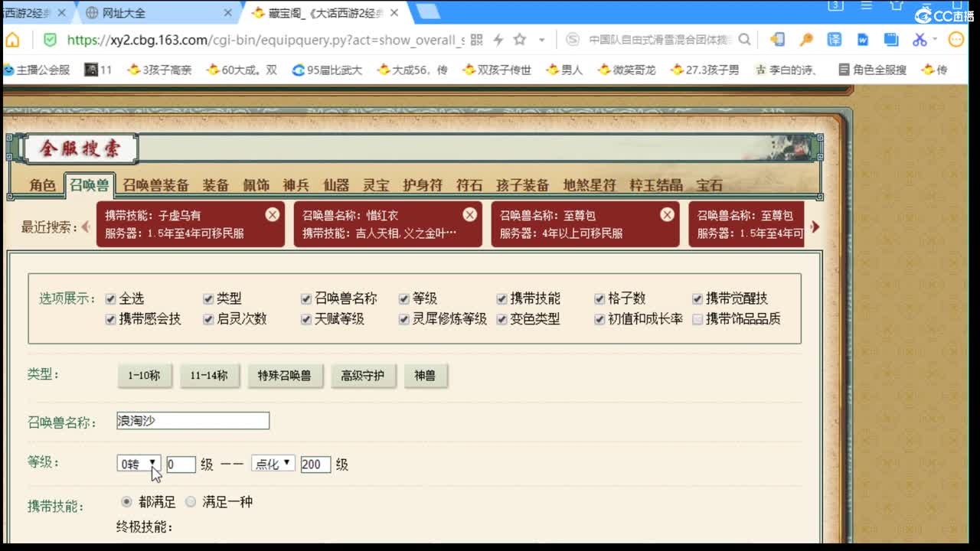The image size is (980, 551).
Task: Select the 召唤兽装备 tab
Action: [155, 185]
